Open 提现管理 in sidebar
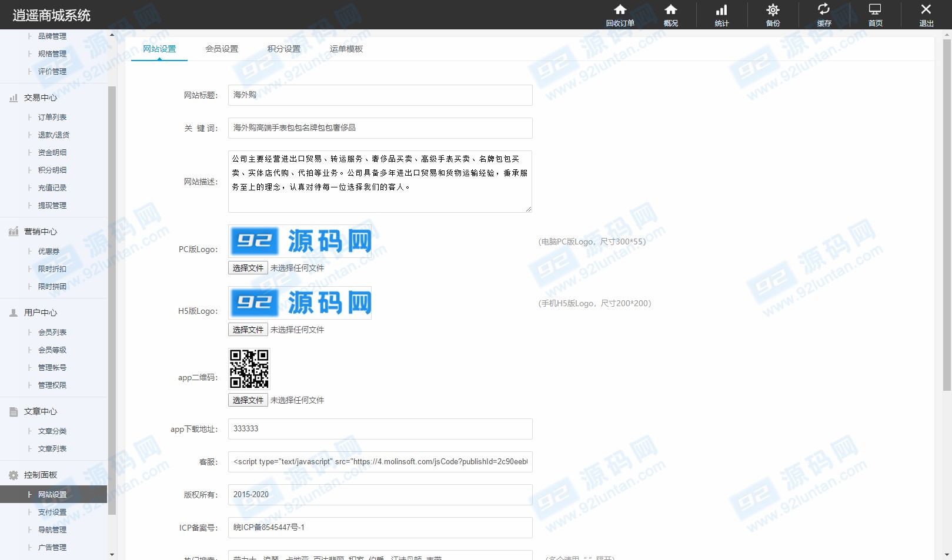 (x=52, y=206)
